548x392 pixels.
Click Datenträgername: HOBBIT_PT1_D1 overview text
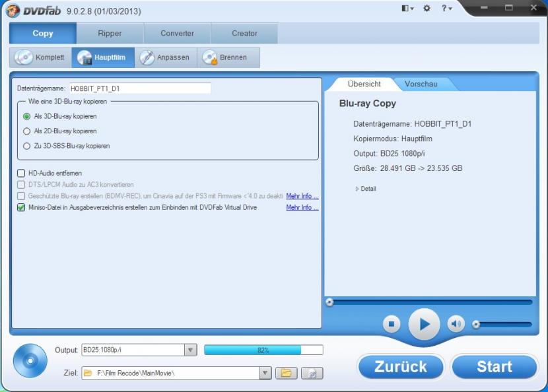pyautogui.click(x=413, y=124)
